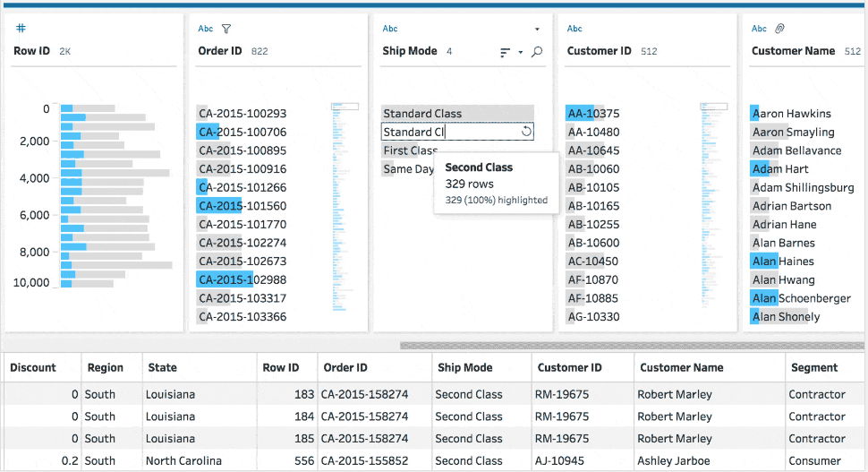Select order CA-2015-100706

(x=243, y=132)
